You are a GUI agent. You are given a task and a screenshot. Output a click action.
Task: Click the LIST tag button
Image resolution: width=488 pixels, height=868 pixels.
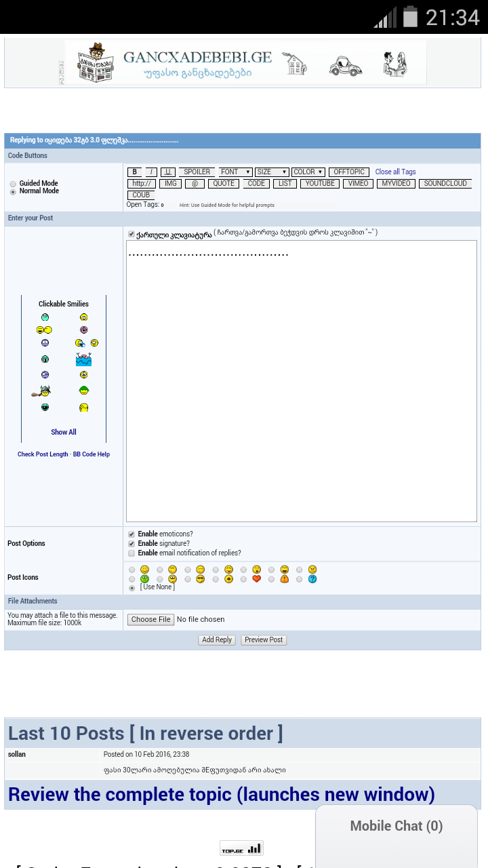(285, 184)
